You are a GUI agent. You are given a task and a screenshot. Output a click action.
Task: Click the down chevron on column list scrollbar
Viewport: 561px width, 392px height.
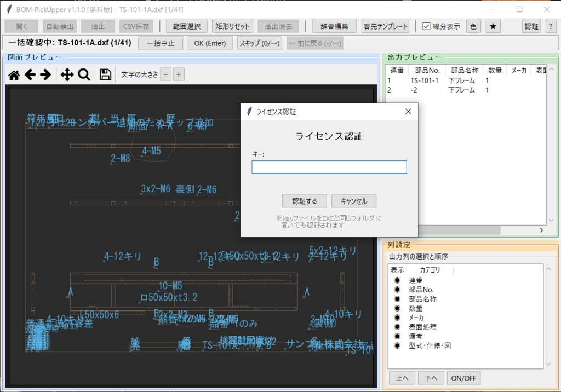[548, 363]
